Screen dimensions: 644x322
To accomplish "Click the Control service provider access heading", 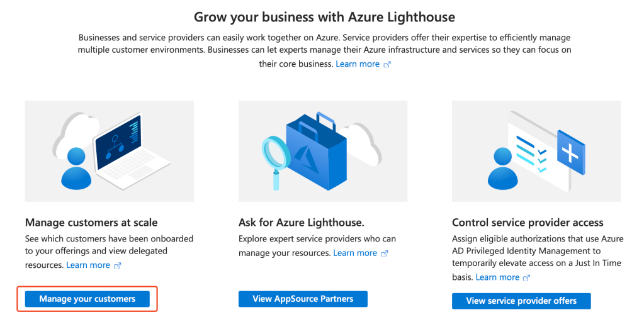I will pyautogui.click(x=528, y=223).
